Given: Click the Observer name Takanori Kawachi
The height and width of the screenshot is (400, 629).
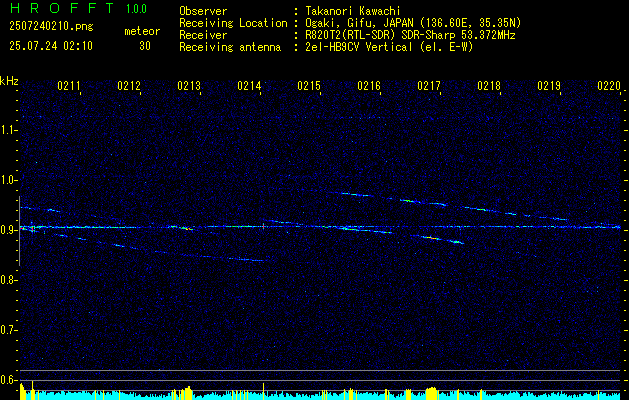Looking at the screenshot, I should (x=353, y=11).
